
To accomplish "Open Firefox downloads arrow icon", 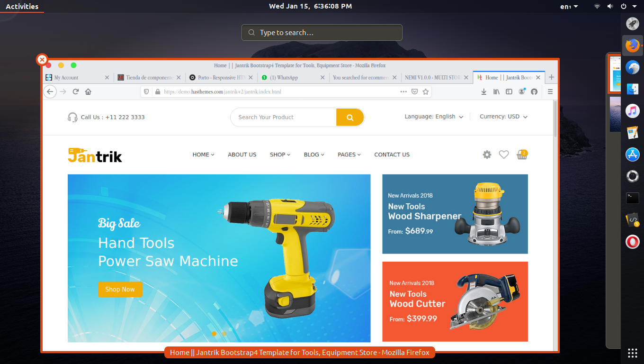I will tap(483, 91).
